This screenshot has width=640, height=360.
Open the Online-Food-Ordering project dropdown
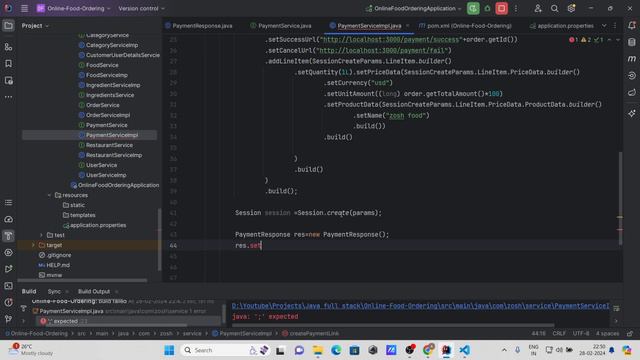click(73, 8)
